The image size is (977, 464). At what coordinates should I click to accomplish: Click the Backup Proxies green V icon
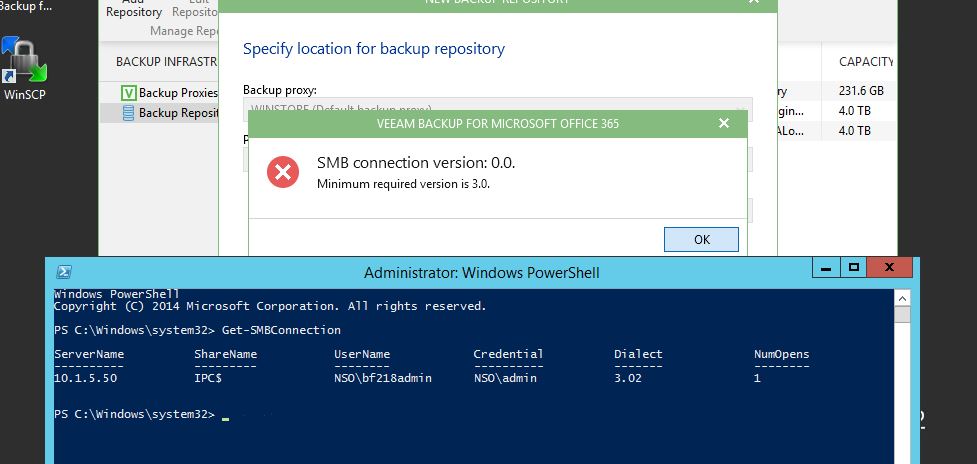pyautogui.click(x=128, y=93)
